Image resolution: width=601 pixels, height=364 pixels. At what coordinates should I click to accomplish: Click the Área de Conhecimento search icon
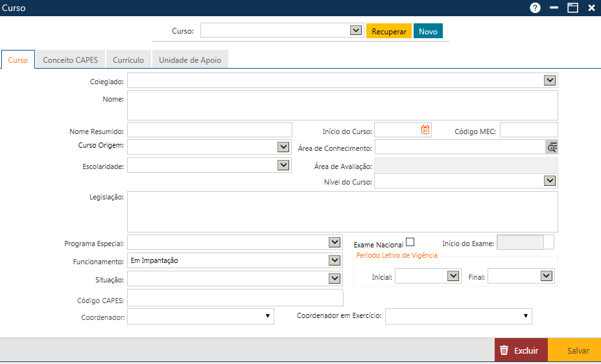pyautogui.click(x=552, y=147)
